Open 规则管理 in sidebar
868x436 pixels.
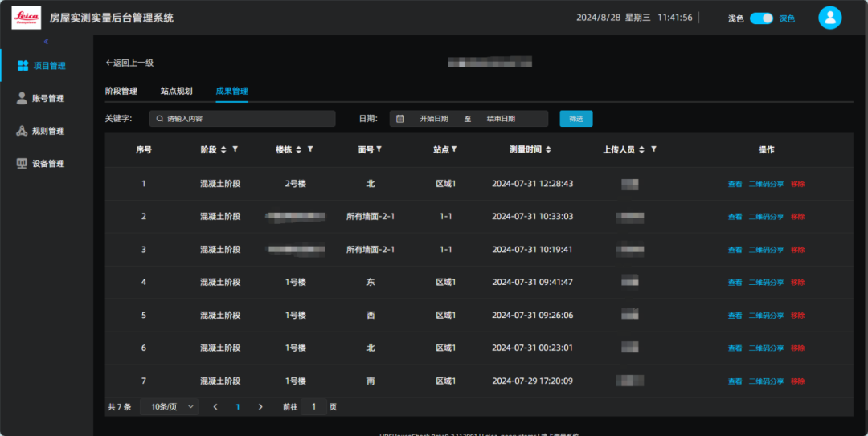click(x=47, y=131)
